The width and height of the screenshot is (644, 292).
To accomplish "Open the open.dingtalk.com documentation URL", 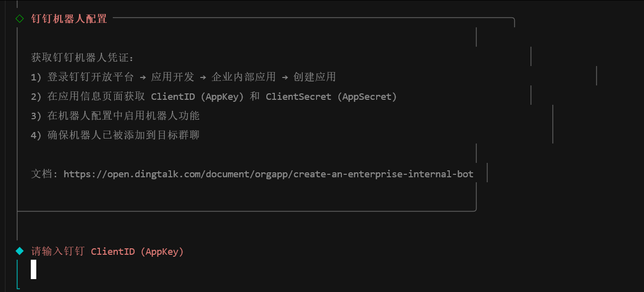I will pos(268,174).
